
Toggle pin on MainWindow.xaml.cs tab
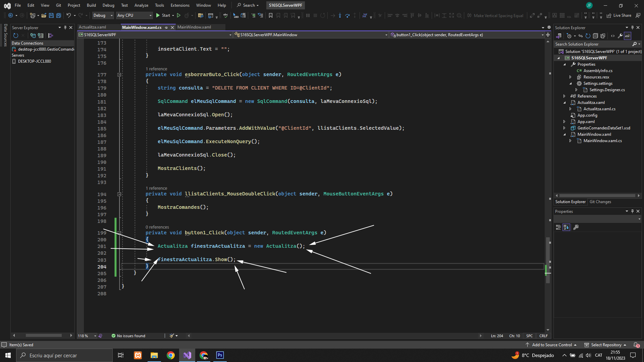pos(166,27)
